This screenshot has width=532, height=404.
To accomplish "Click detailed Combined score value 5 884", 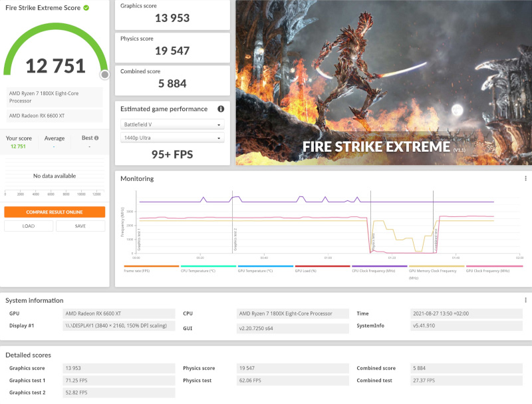I will coord(466,368).
